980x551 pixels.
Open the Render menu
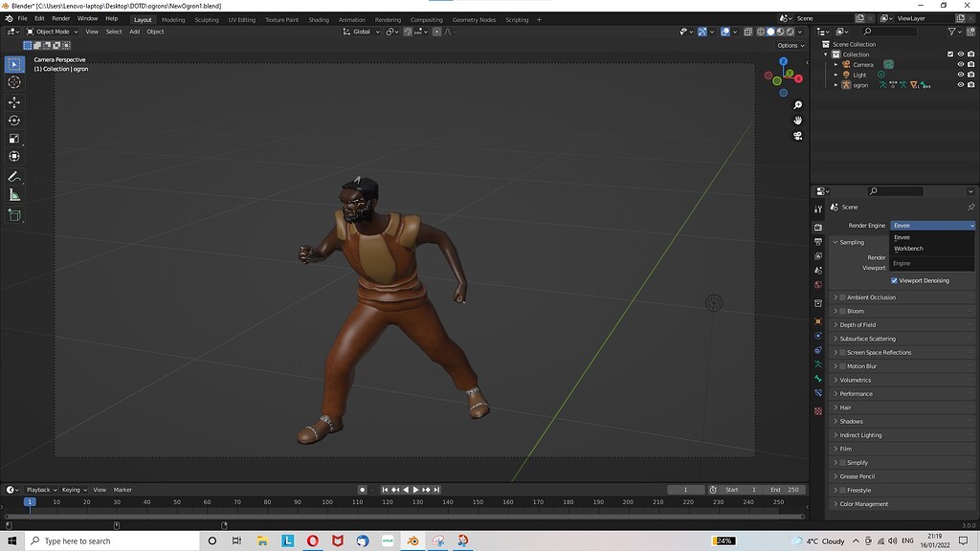(x=60, y=19)
